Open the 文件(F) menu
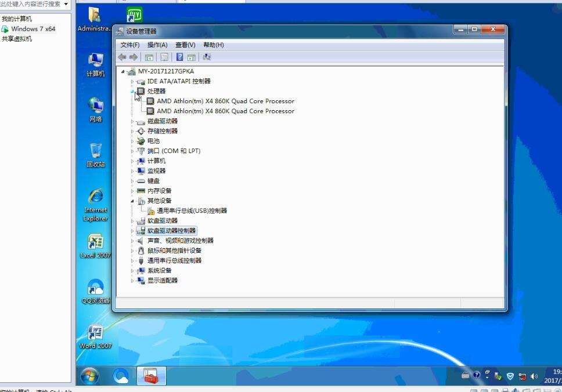The image size is (562, 392). [129, 45]
